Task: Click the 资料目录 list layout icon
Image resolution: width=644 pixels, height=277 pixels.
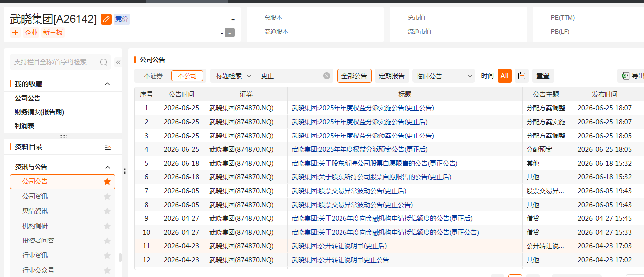Action: (x=108, y=147)
